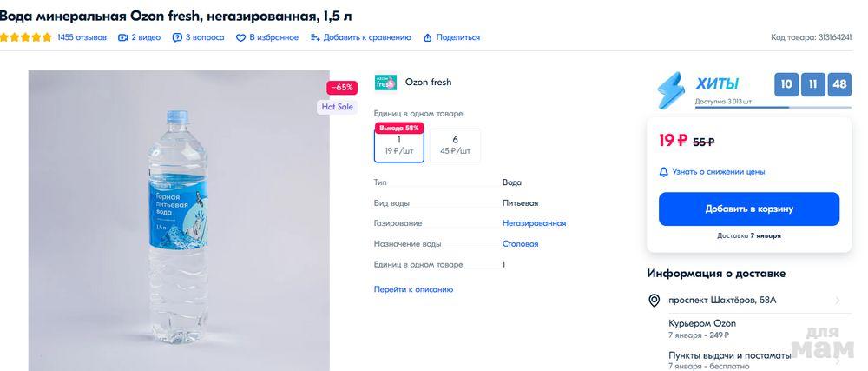Click the lightning bolt Хиты icon
This screenshot has width=868, height=371.
(670, 89)
